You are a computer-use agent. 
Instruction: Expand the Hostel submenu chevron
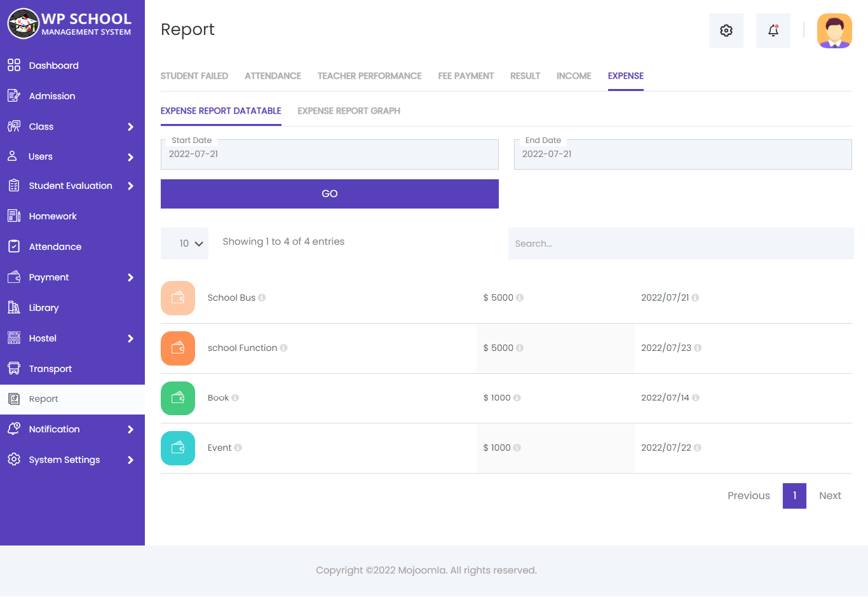tap(130, 338)
